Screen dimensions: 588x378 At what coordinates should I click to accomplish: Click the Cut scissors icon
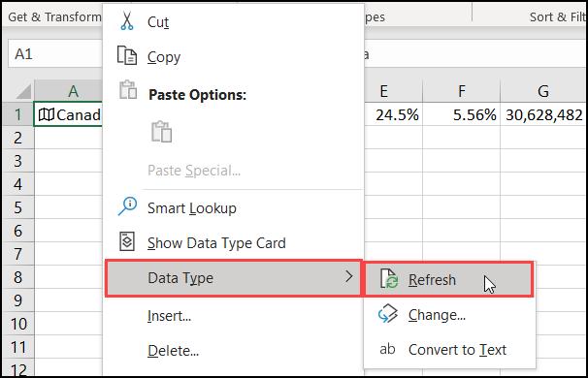point(127,21)
